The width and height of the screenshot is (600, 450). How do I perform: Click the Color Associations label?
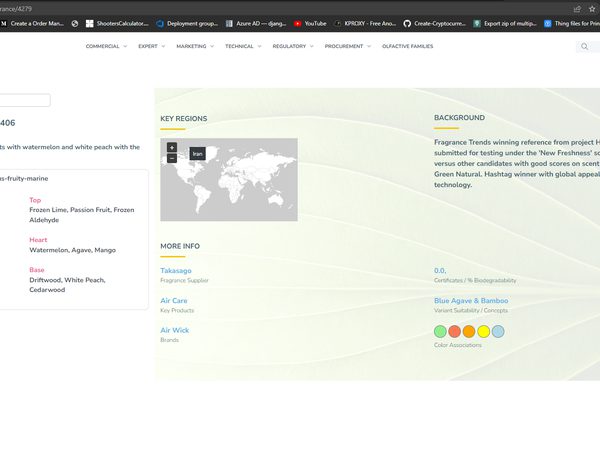[x=458, y=345]
